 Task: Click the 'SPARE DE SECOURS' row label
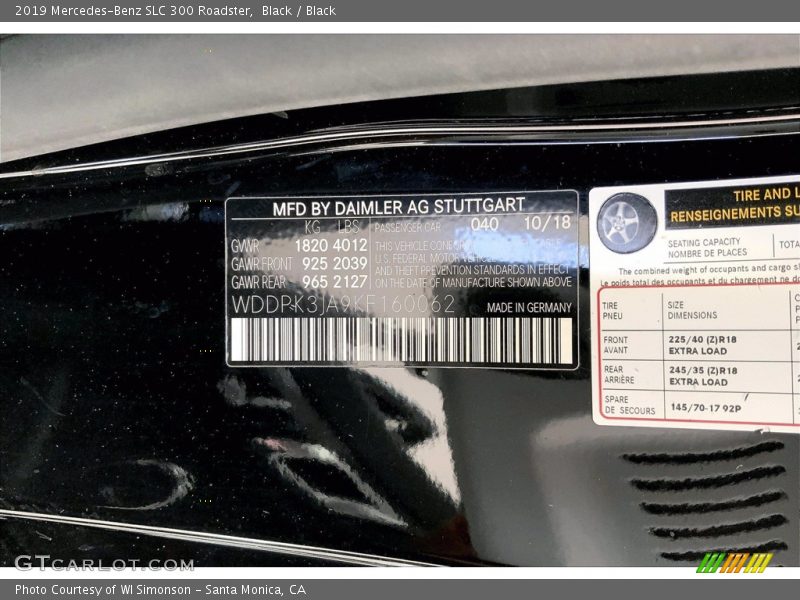(630, 405)
